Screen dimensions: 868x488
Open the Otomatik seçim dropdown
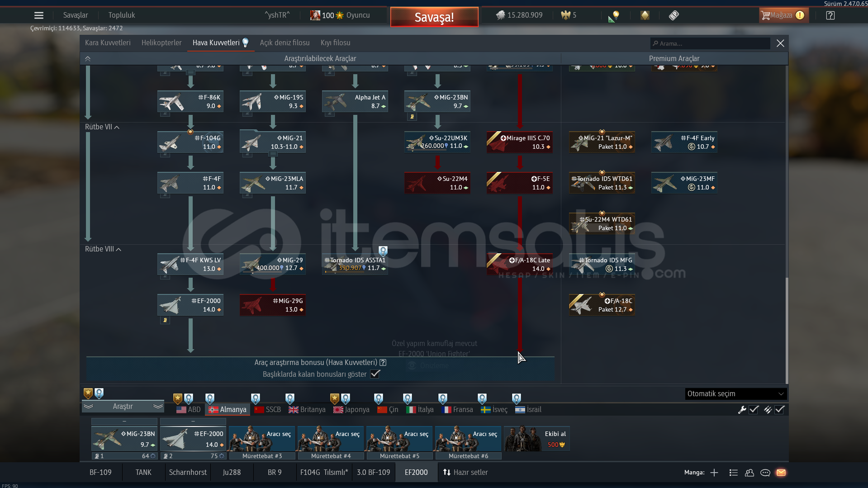[735, 394]
